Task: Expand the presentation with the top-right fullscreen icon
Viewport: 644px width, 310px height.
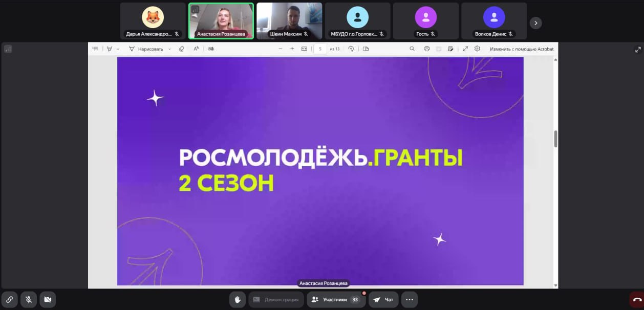Action: 638,50
